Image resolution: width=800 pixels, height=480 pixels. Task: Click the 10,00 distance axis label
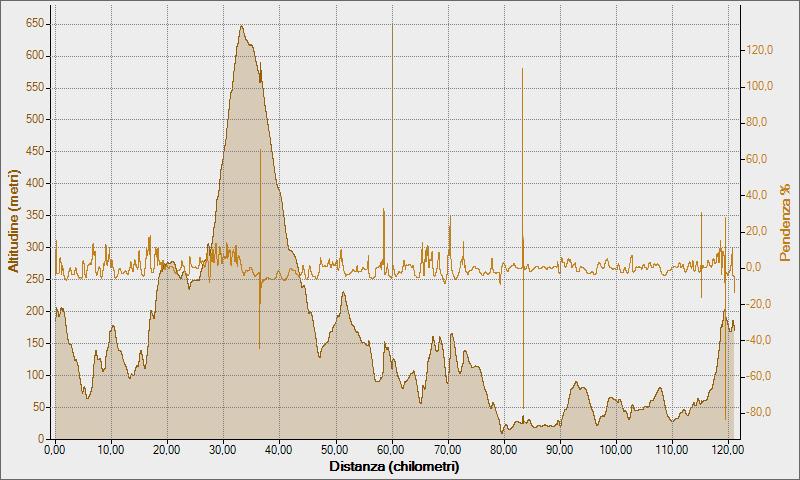(x=111, y=450)
